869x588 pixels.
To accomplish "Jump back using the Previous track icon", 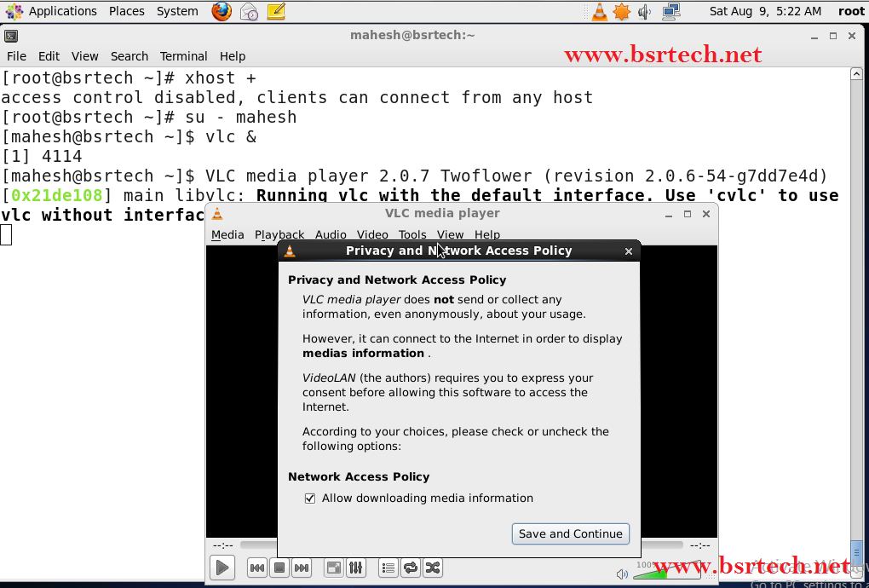I will click(x=257, y=568).
